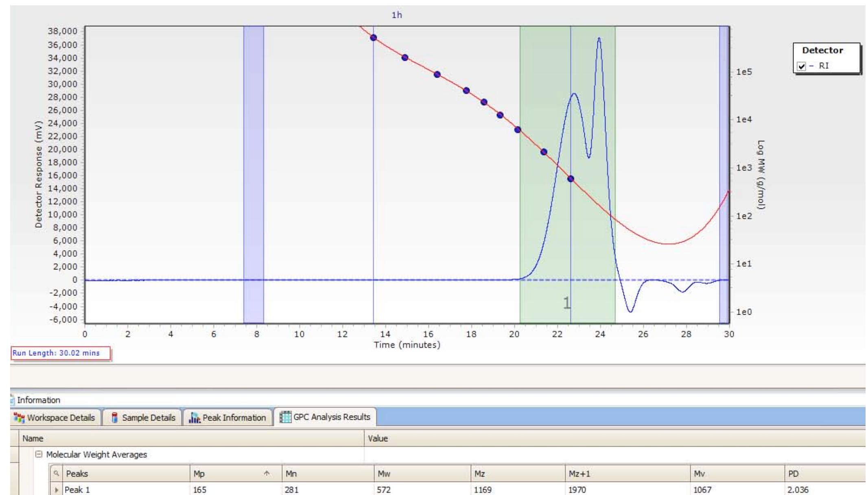This screenshot has width=868, height=495.
Task: Sort the table by Mw column
Action: pos(383,474)
